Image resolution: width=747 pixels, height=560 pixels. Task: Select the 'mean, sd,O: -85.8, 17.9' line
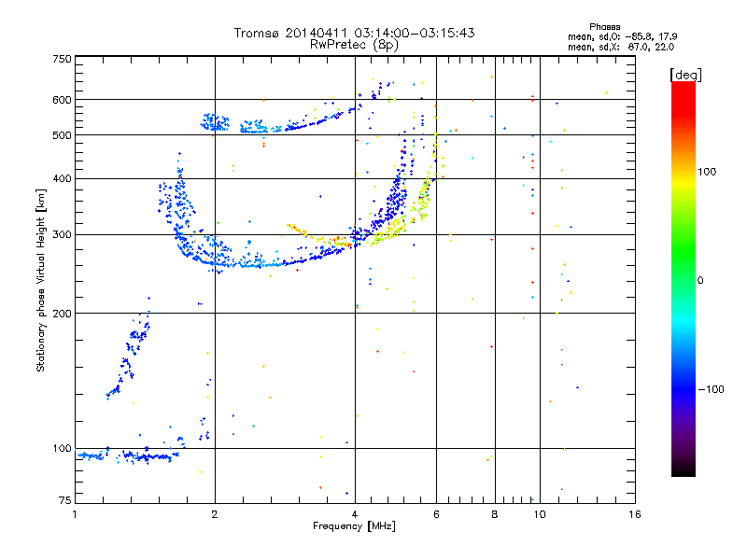(x=622, y=36)
